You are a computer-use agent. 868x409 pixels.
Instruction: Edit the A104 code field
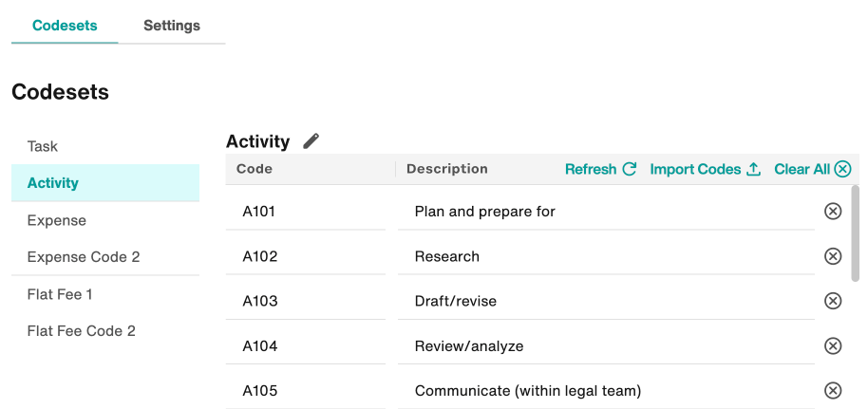pyautogui.click(x=306, y=346)
